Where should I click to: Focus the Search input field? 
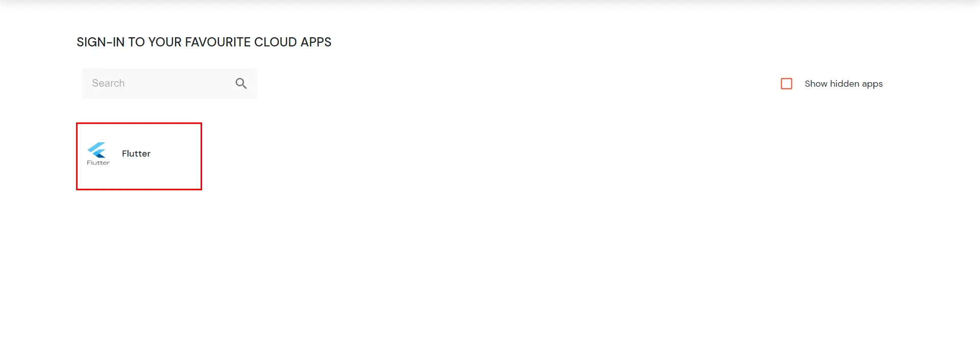point(158,83)
